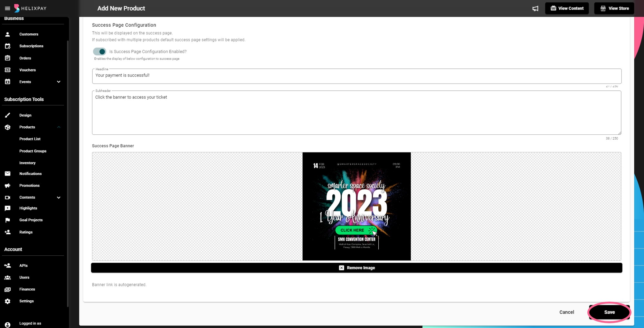
Task: Open Product Groups menu item
Action: 33,151
